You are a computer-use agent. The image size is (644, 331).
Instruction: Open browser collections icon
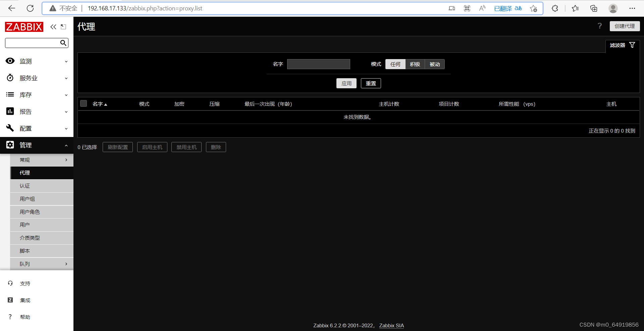click(x=594, y=8)
